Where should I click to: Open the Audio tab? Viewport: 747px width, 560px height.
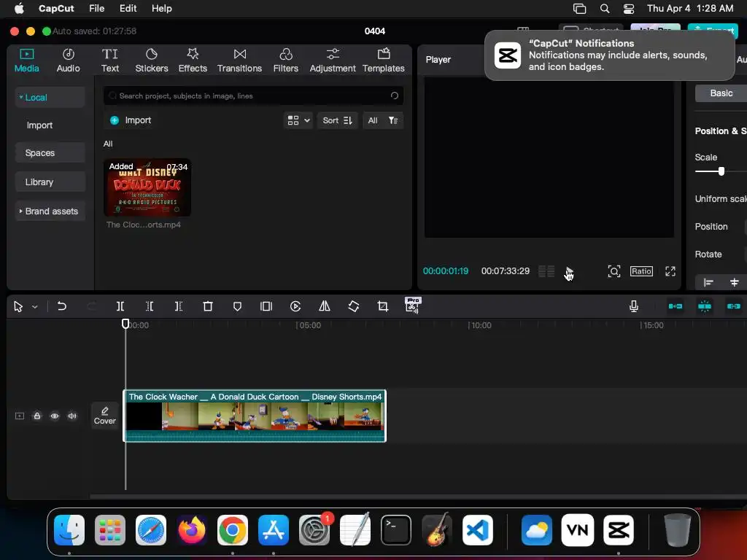[68, 61]
